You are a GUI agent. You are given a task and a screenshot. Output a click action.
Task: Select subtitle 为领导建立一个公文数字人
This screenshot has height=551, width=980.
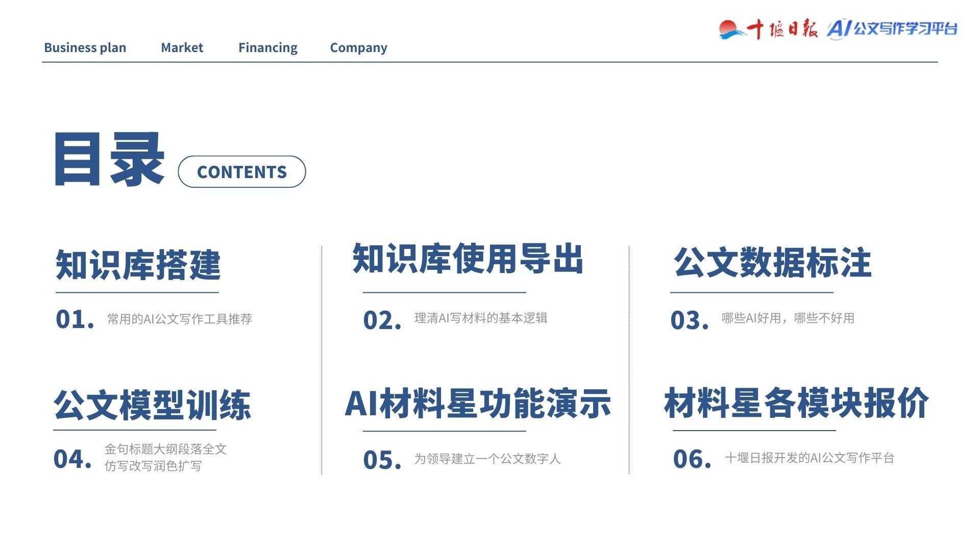point(487,459)
